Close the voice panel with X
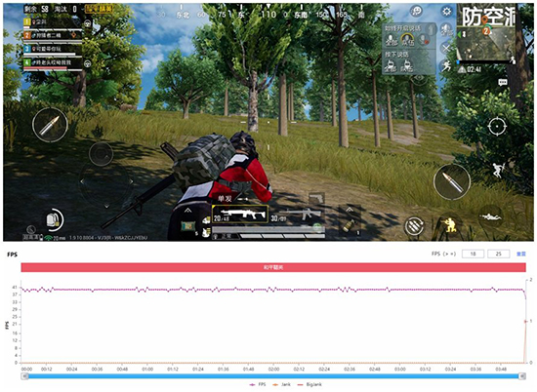 pos(446,48)
